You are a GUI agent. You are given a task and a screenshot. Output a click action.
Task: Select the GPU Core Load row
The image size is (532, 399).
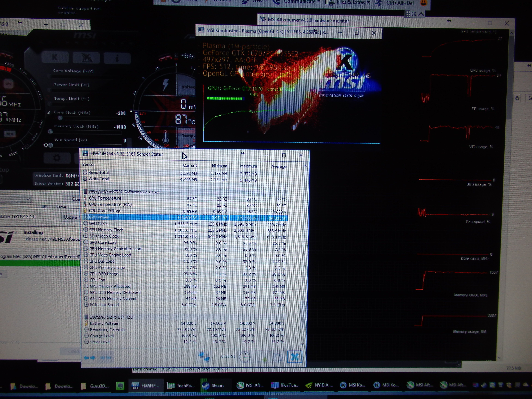pos(185,243)
